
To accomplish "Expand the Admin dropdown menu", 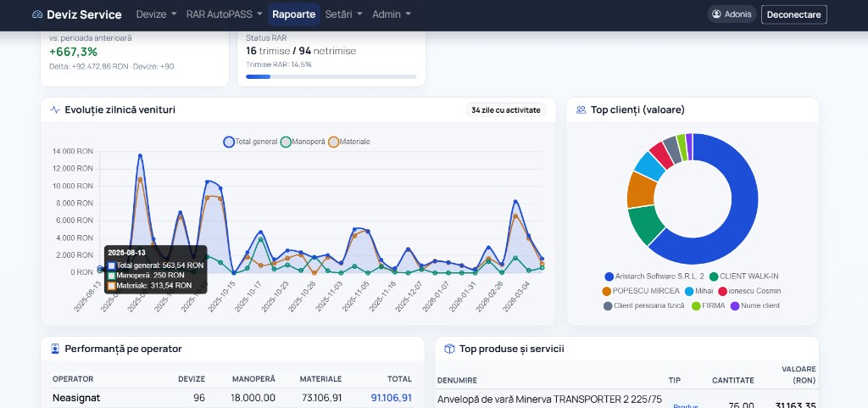I will 392,14.
